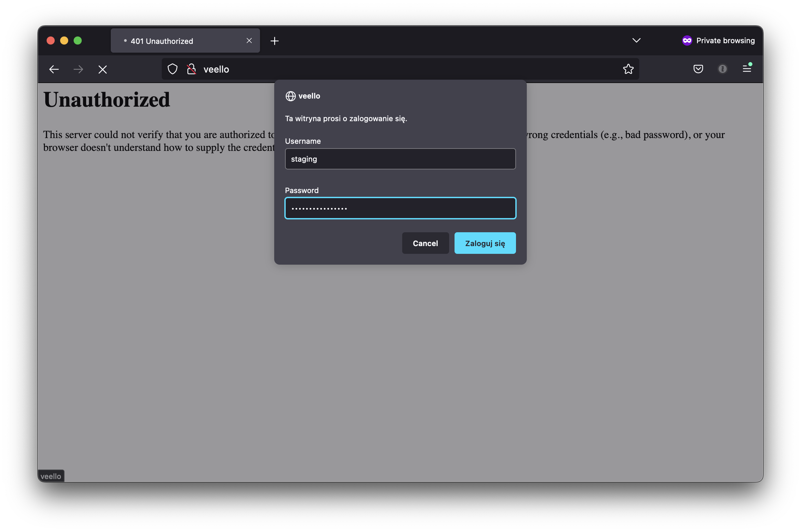Click the back navigation arrow
Viewport: 801px width, 532px height.
(54, 69)
